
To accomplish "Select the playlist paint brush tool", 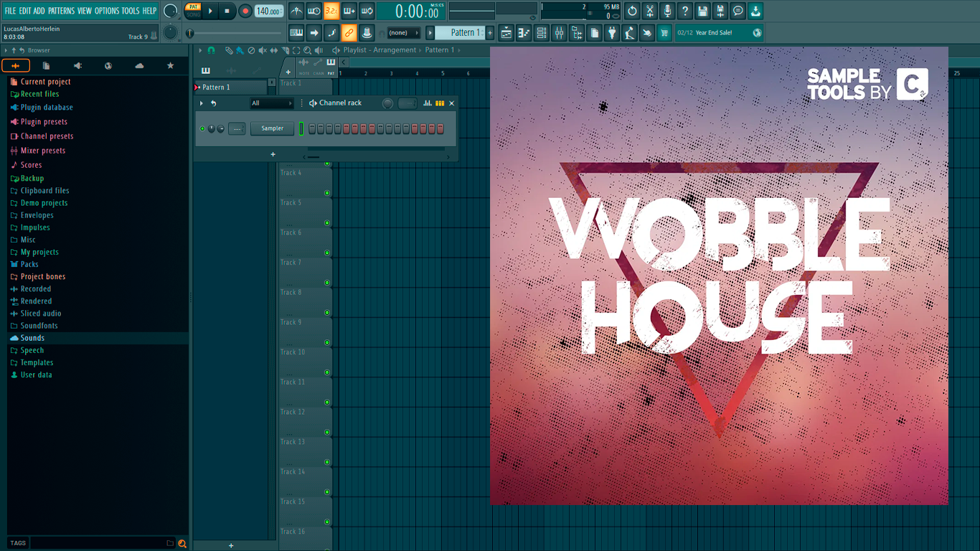I will (240, 50).
